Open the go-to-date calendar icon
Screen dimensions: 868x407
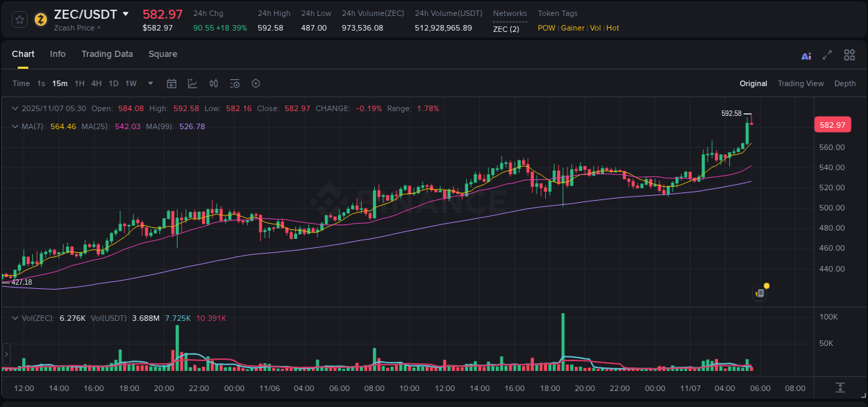point(172,83)
